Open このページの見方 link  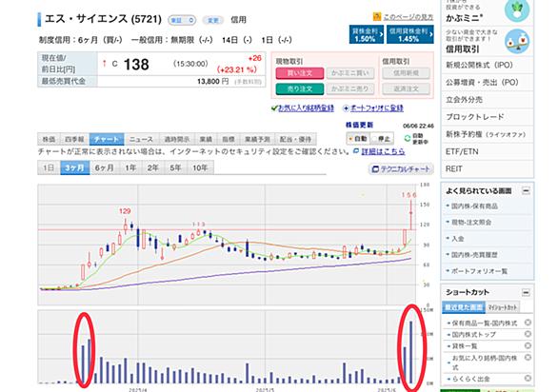pos(409,17)
